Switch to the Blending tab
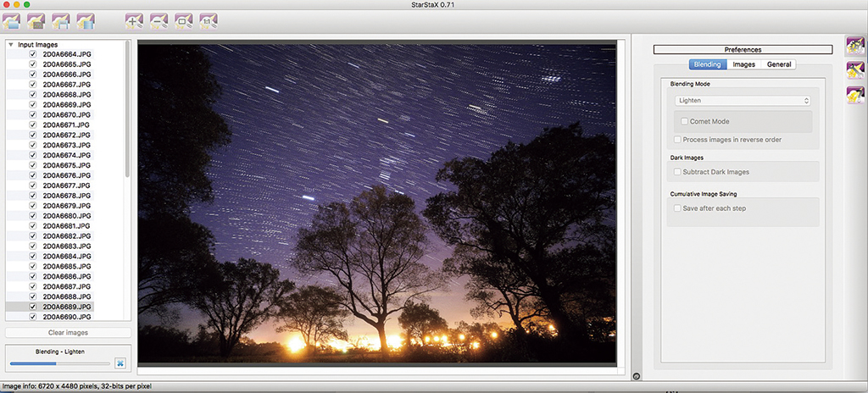Viewport: 868px width, 393px height. [708, 64]
